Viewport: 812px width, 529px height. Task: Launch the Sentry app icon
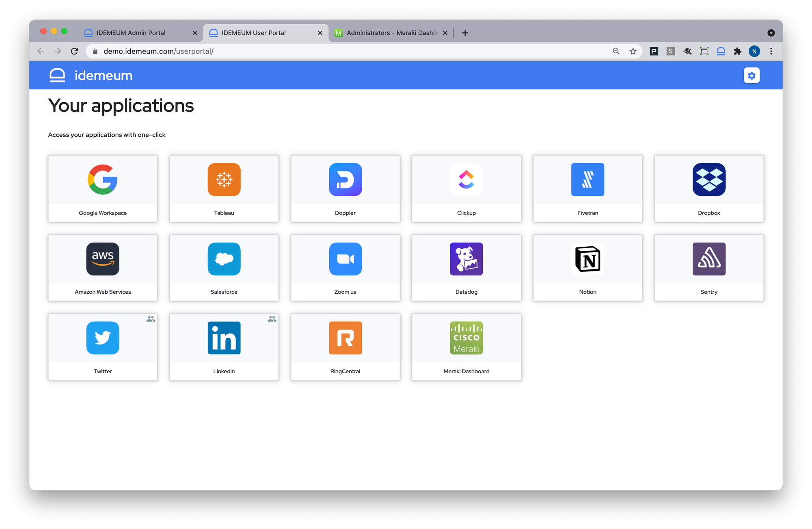pos(709,259)
